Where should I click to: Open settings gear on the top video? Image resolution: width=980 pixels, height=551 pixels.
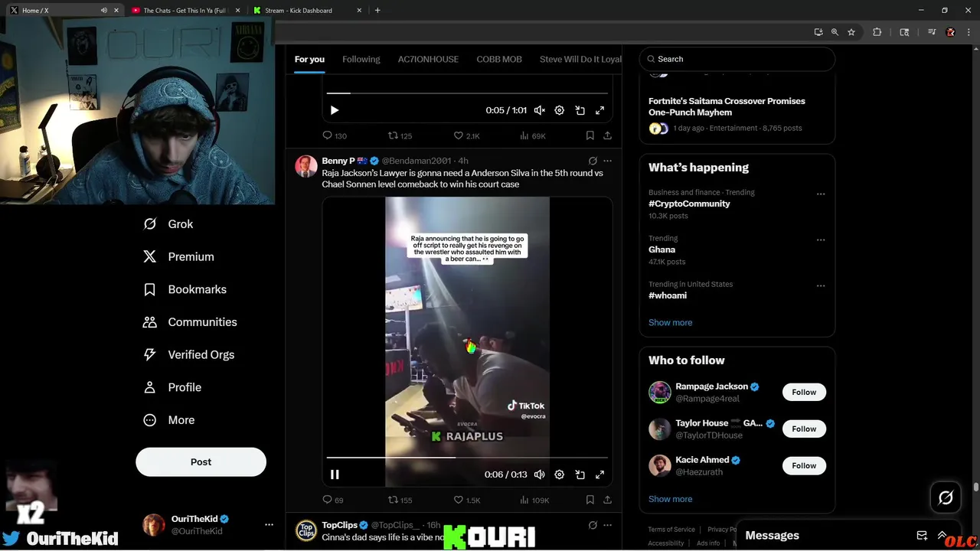tap(560, 110)
